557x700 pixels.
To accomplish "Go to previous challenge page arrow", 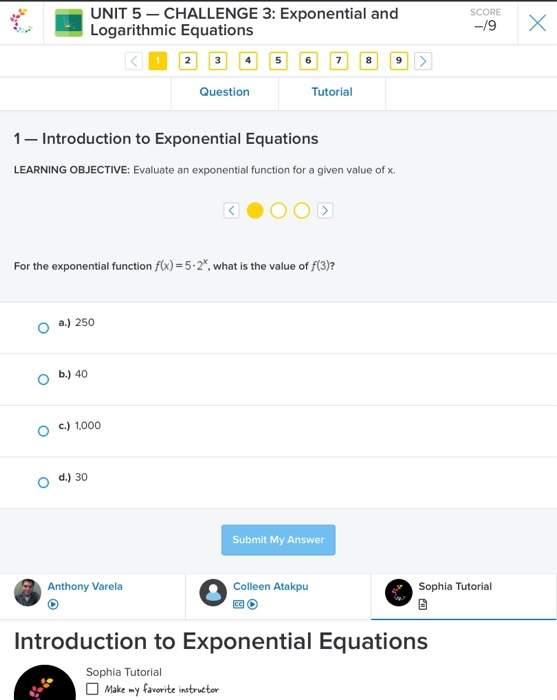I will 134,61.
